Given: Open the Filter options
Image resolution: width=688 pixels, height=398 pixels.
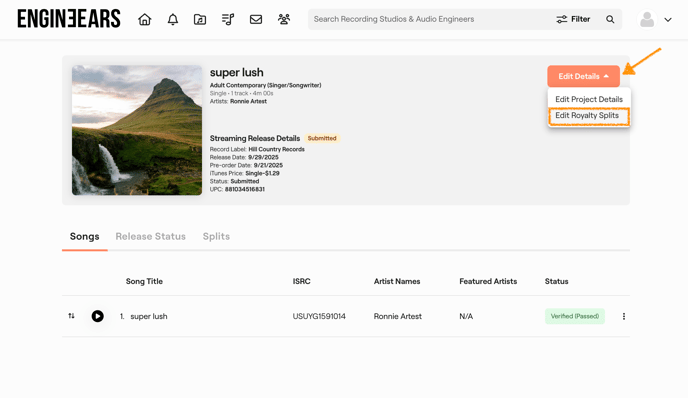Looking at the screenshot, I should click(573, 19).
